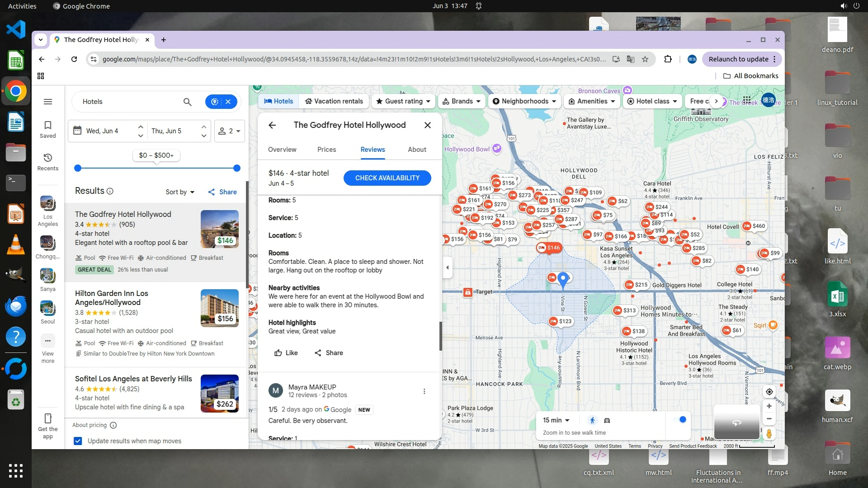Image resolution: width=868 pixels, height=488 pixels.
Task: Click the three-dot menu on Mayra's review
Action: tap(424, 391)
